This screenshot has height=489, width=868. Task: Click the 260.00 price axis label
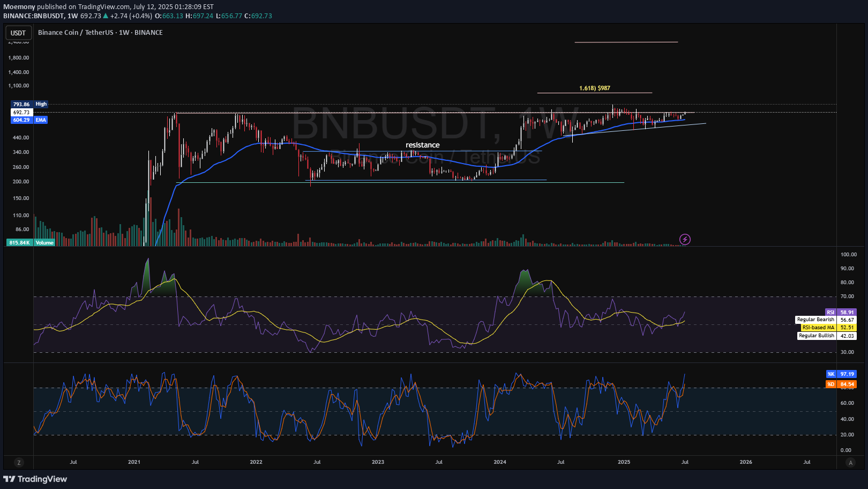tap(21, 167)
